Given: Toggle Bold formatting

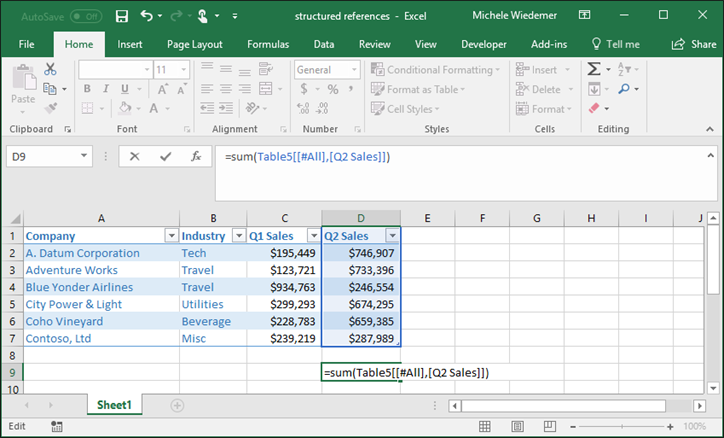Looking at the screenshot, I should [87, 89].
